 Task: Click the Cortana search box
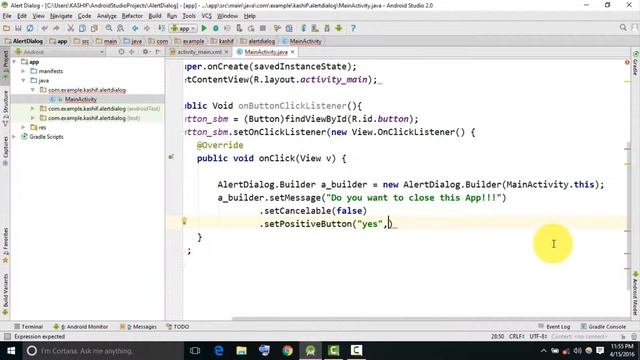[x=103, y=351]
